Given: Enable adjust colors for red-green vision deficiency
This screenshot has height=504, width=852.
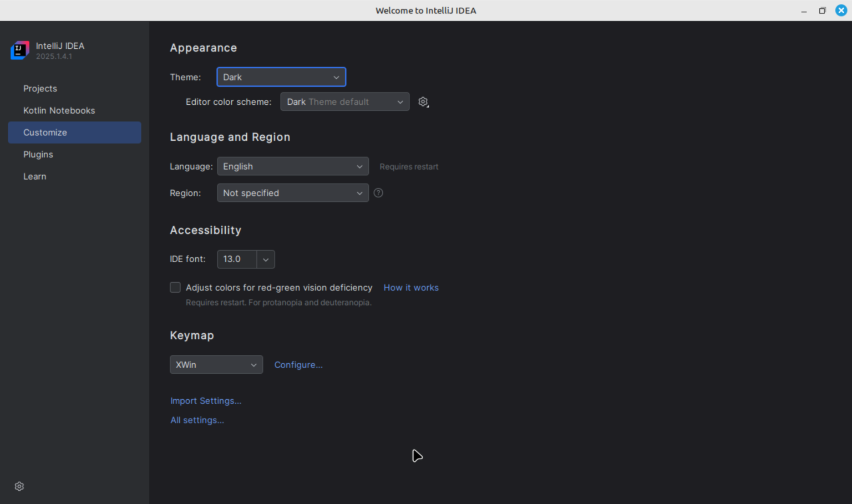Looking at the screenshot, I should [175, 287].
